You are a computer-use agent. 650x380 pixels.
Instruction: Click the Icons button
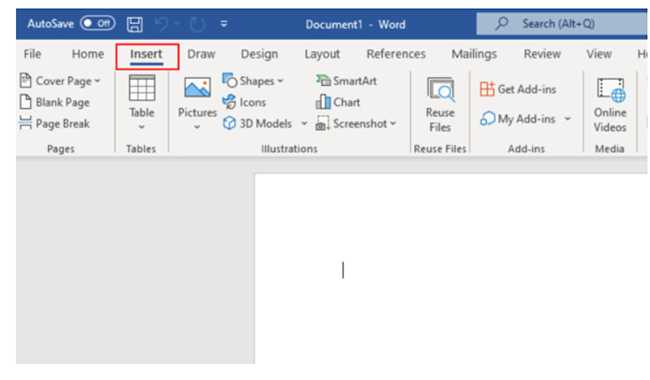(244, 102)
